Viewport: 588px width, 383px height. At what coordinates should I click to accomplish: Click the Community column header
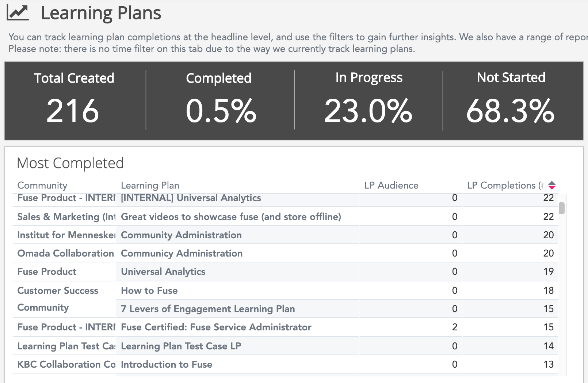42,185
